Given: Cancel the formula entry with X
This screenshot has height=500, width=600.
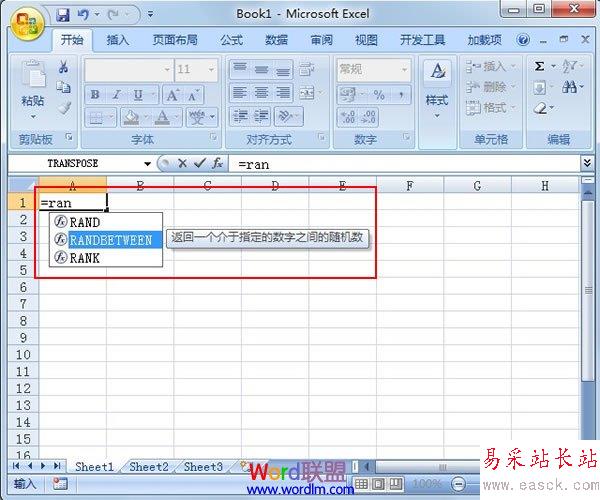Looking at the screenshot, I should pos(183,163).
